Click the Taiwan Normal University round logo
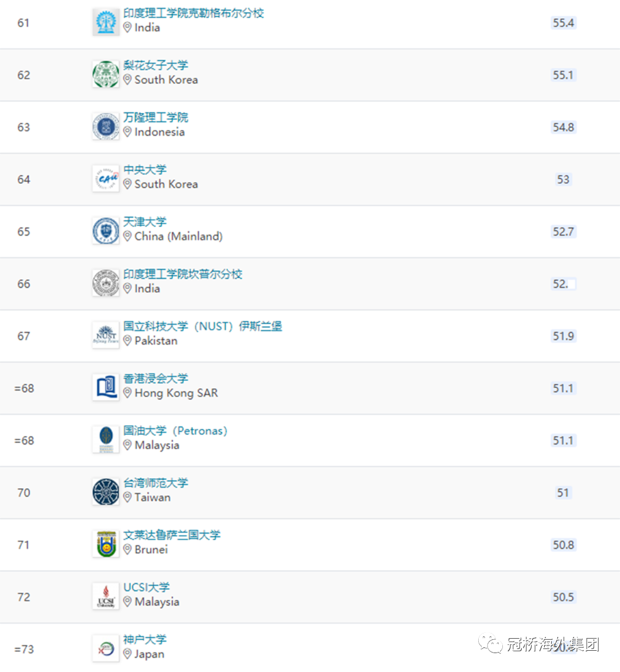Image resolution: width=620 pixels, height=672 pixels. pos(106,492)
